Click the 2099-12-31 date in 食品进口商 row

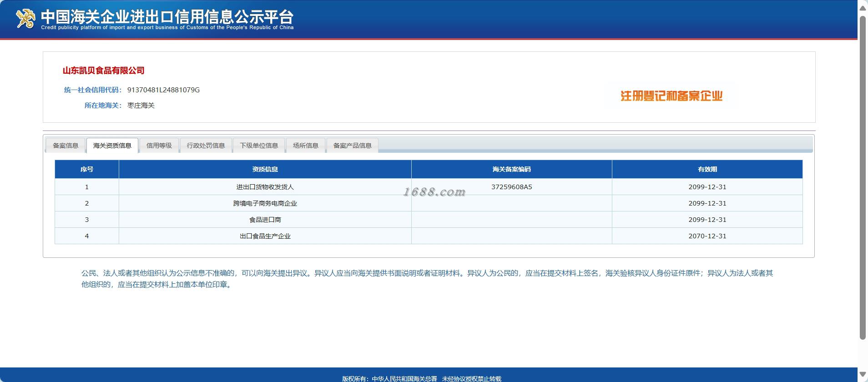click(707, 220)
